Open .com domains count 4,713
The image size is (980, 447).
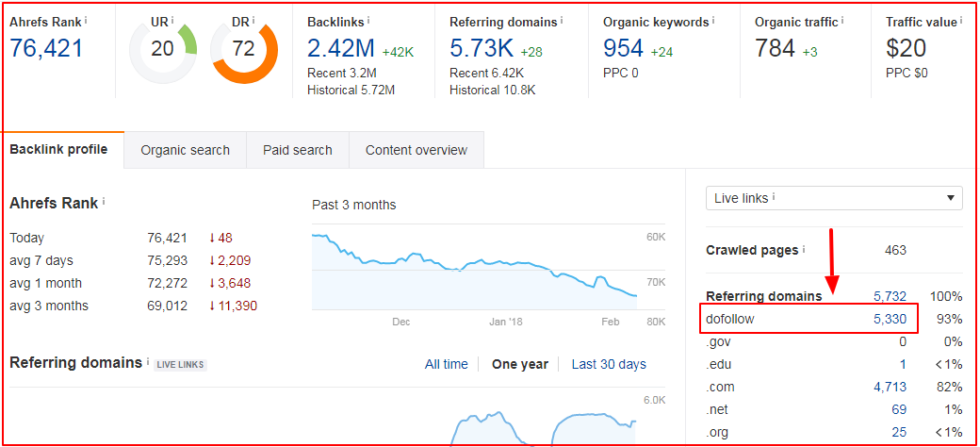coord(890,387)
